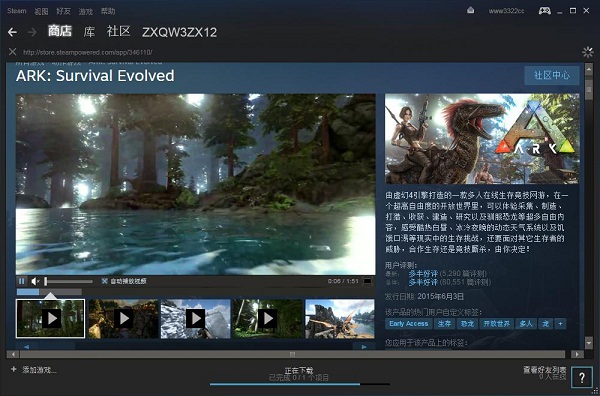600x396 pixels.
Task: Select the 生存 tag
Action: (x=444, y=324)
